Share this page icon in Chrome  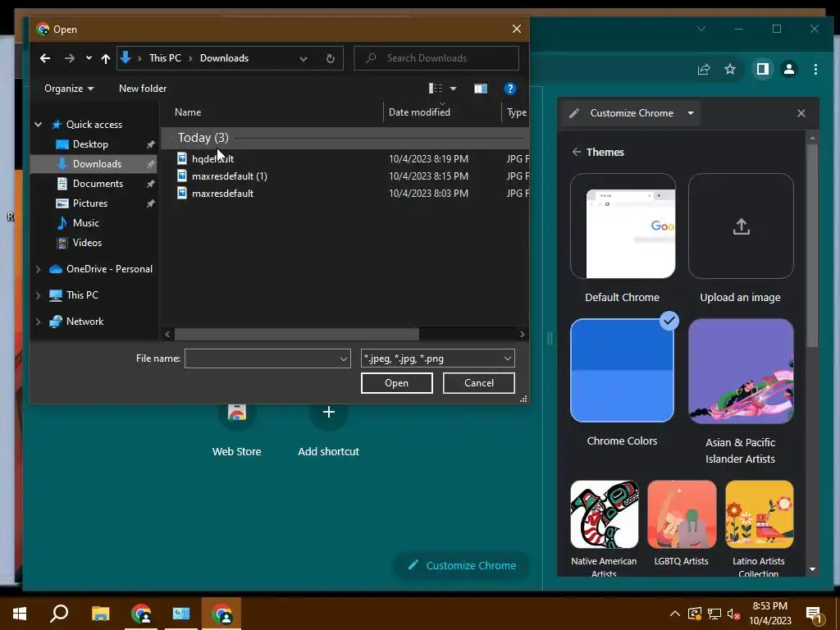tap(703, 69)
